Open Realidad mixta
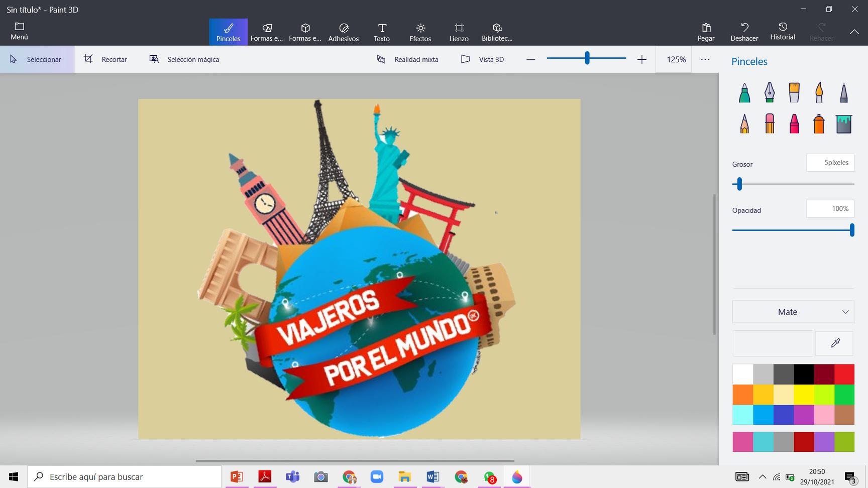The height and width of the screenshot is (488, 868). click(407, 59)
